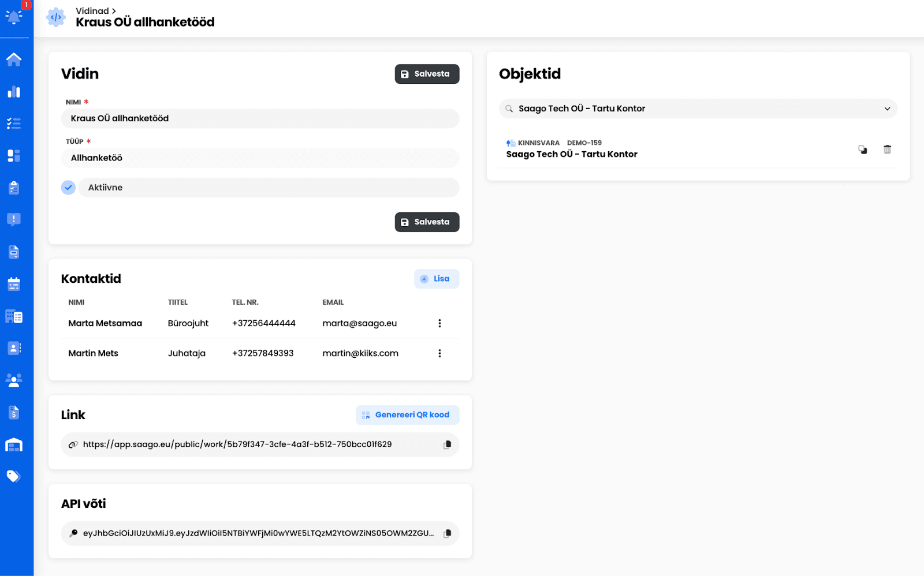Open the contact book icon in sidebar
The image size is (924, 576).
(x=14, y=348)
